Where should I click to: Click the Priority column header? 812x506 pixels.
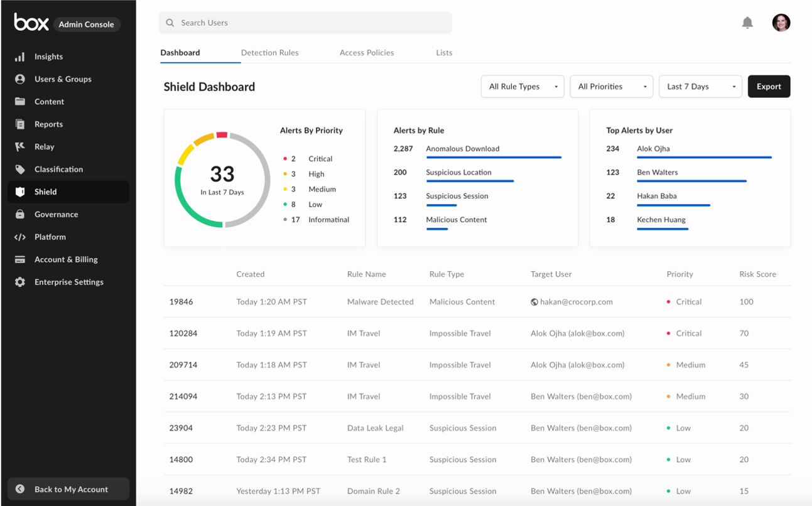coord(680,274)
